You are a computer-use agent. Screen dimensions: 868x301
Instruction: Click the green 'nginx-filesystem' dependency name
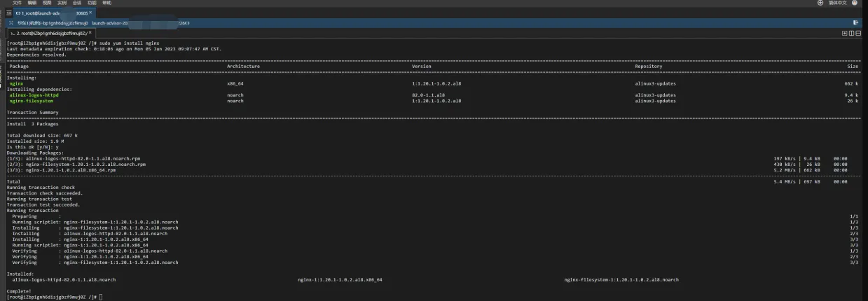pyautogui.click(x=32, y=101)
